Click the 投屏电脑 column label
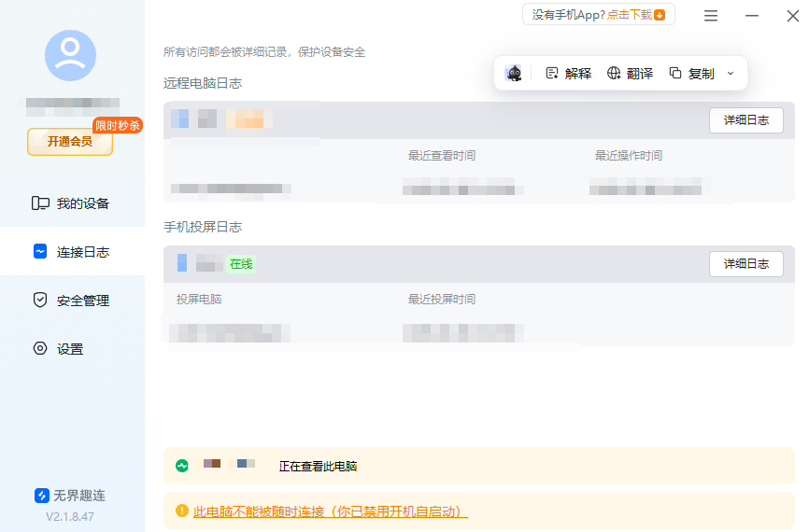This screenshot has width=809, height=532. click(199, 300)
